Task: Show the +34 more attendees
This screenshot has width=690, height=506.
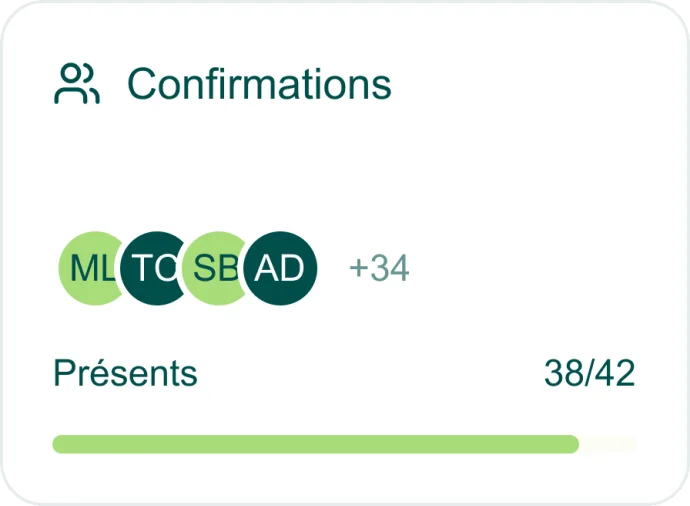Action: [379, 268]
